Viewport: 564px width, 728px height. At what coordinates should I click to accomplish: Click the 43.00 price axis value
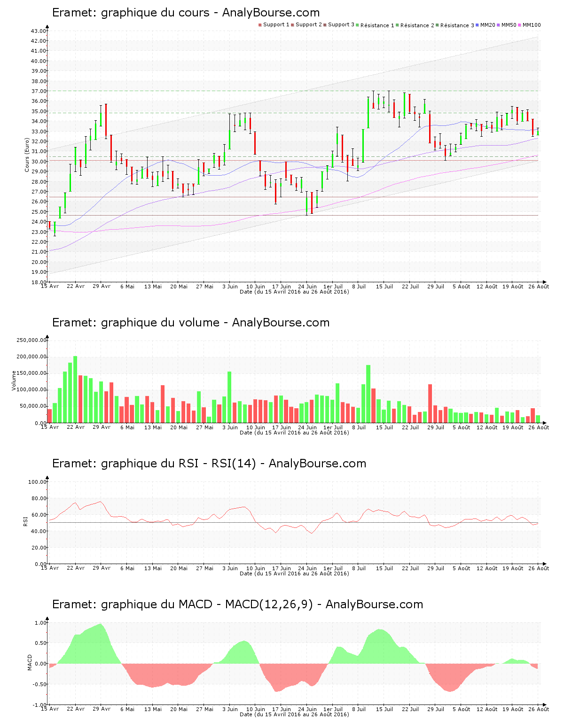tap(39, 31)
